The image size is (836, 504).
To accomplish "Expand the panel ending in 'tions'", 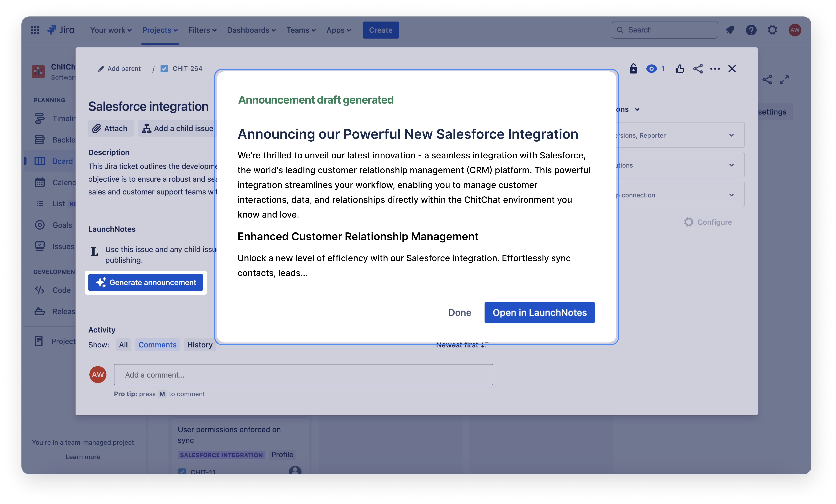I will [x=680, y=165].
